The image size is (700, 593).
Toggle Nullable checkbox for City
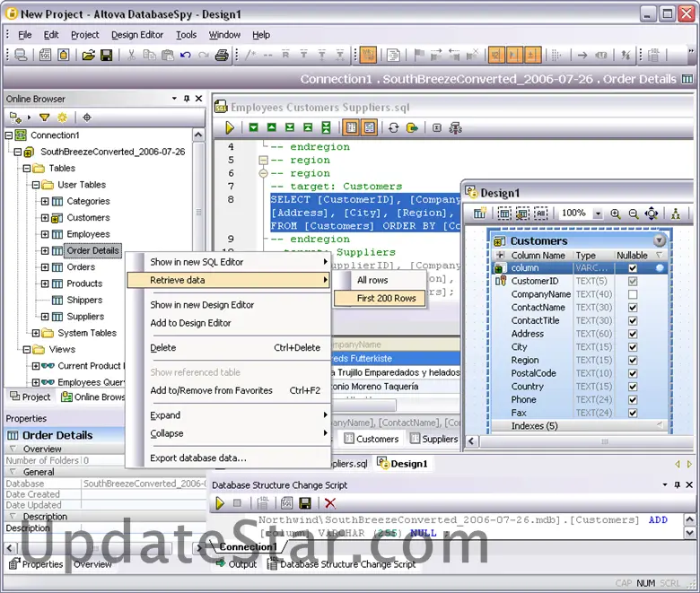[633, 347]
